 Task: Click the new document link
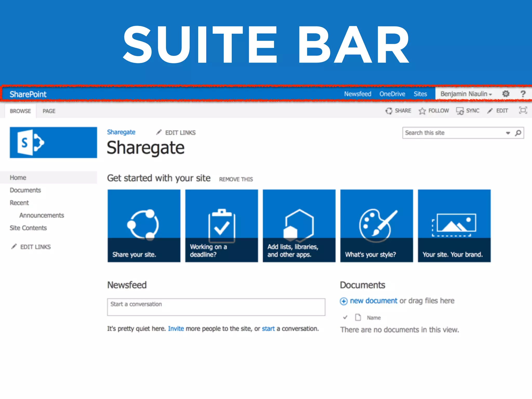coord(374,301)
